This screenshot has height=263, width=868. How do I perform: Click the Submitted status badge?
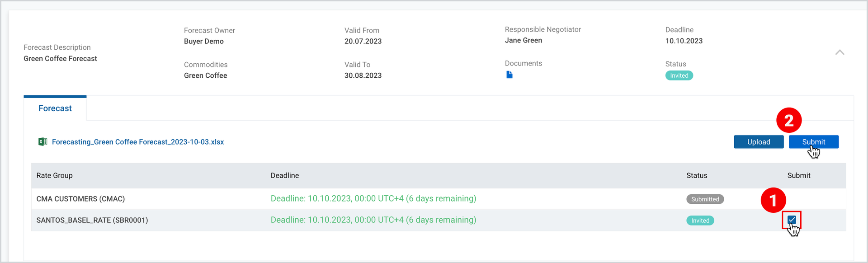[705, 199]
